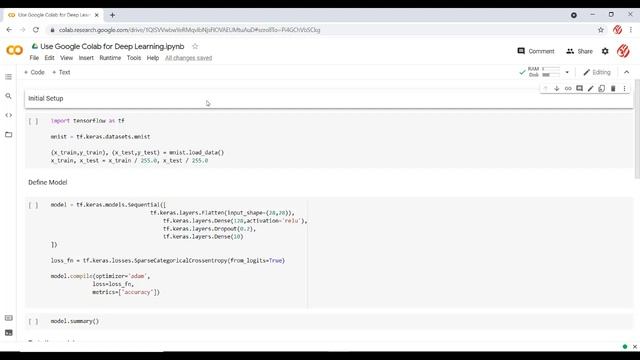Open Colab settings gear icon
This screenshot has height=360, width=640.
click(605, 51)
